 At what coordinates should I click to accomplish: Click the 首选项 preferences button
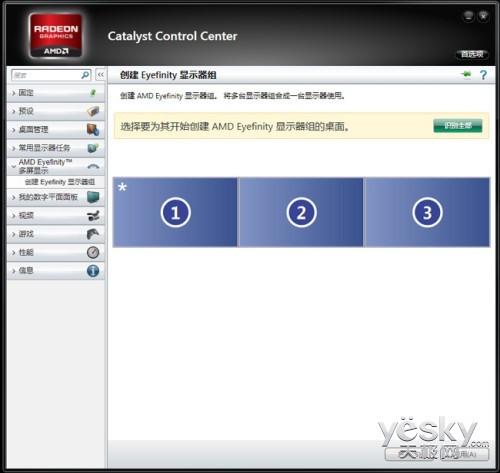coord(472,54)
